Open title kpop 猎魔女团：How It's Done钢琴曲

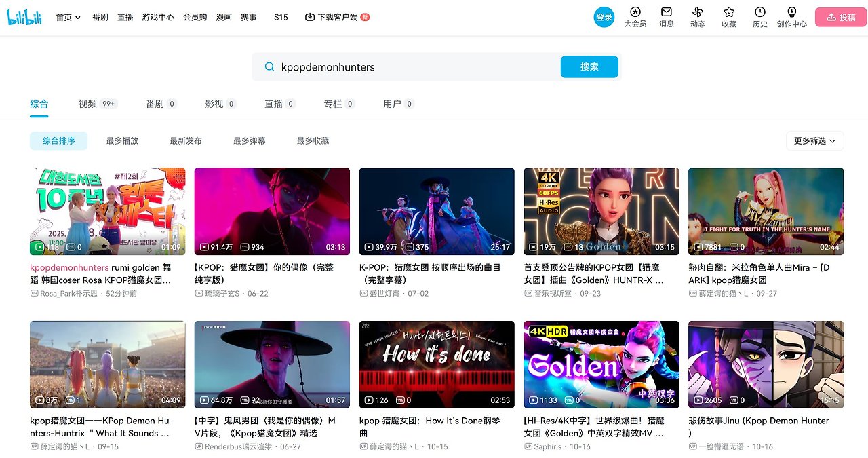[430, 427]
